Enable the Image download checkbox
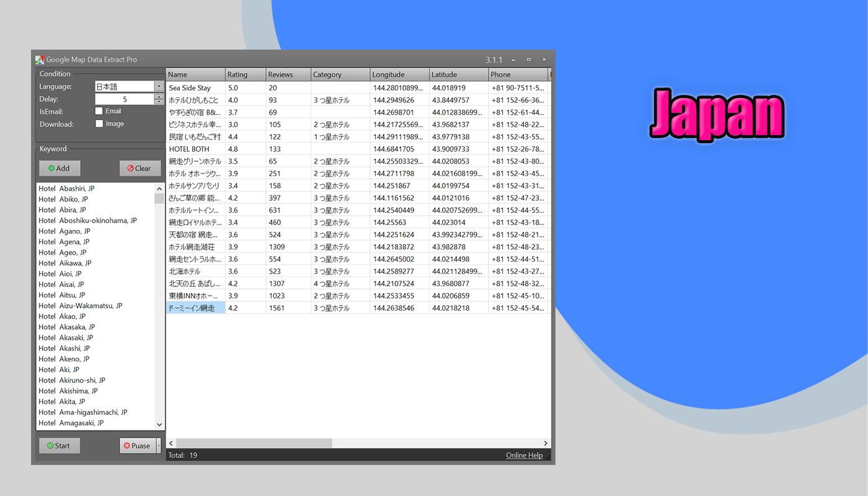The image size is (868, 496). click(99, 123)
